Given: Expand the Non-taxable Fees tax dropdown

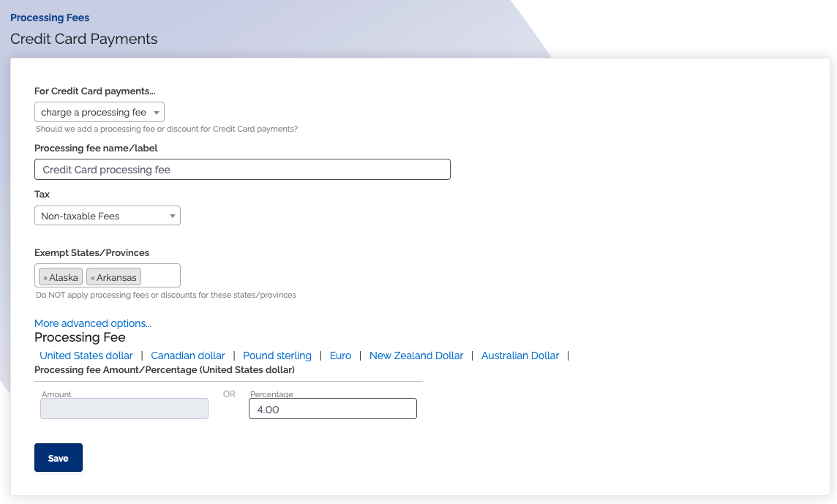Looking at the screenshot, I should [x=107, y=216].
